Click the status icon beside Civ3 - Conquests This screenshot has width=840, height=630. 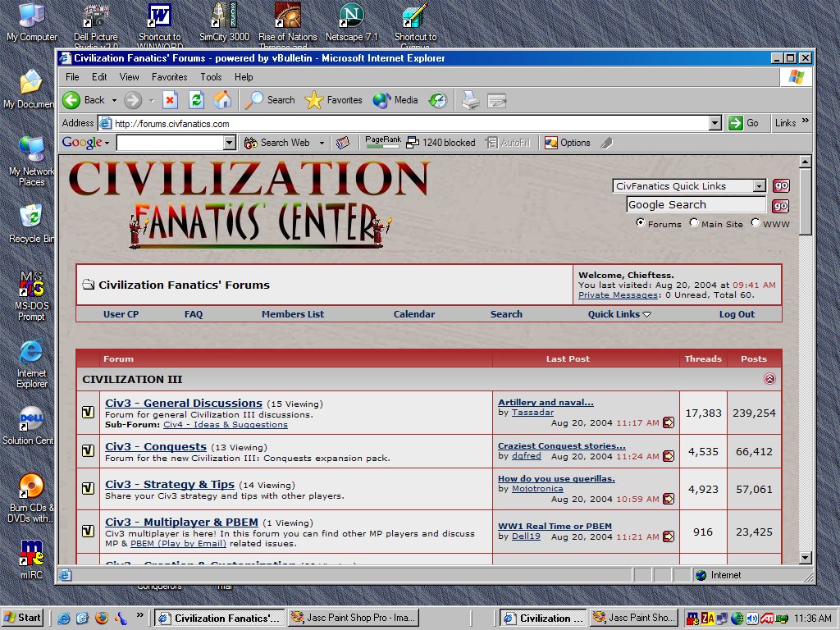[89, 450]
